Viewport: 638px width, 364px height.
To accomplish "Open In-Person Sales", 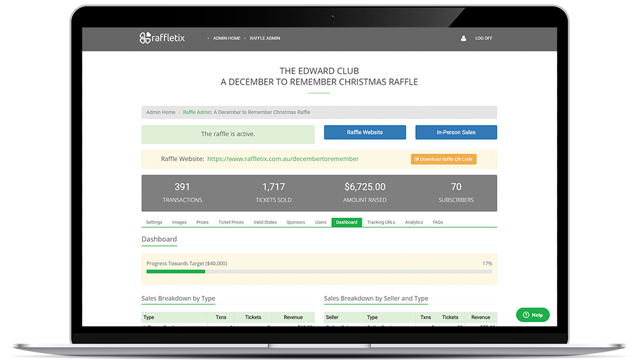I will tap(456, 133).
